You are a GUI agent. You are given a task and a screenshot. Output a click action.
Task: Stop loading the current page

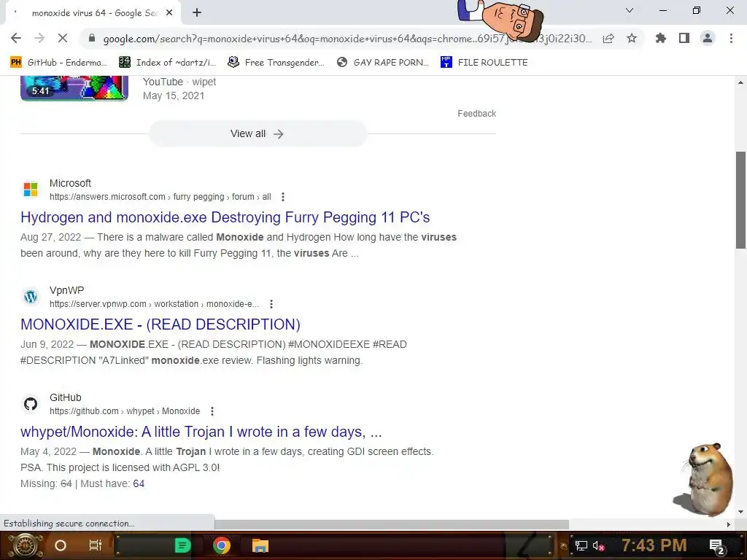click(x=63, y=38)
